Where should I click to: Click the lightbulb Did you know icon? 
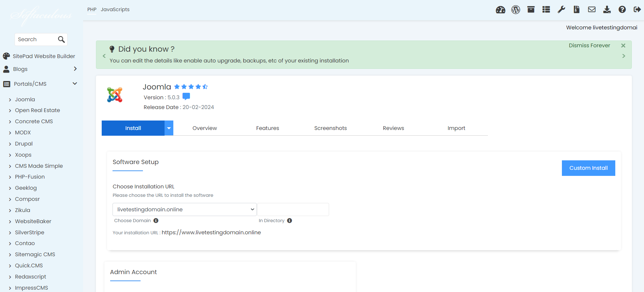pyautogui.click(x=112, y=49)
